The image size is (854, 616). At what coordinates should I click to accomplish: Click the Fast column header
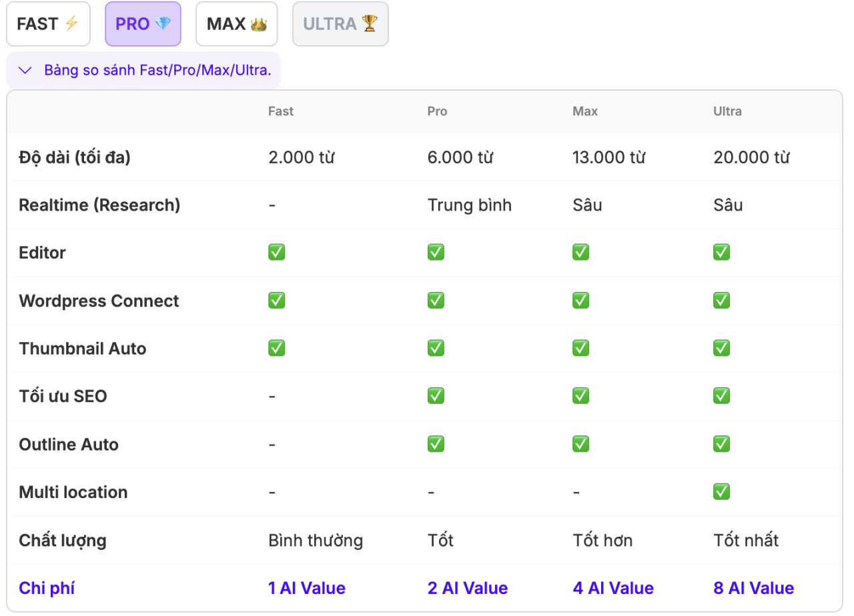[281, 111]
